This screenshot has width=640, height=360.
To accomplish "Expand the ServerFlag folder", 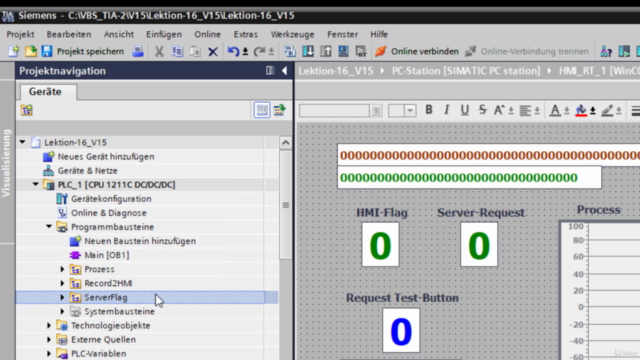I will [62, 298].
